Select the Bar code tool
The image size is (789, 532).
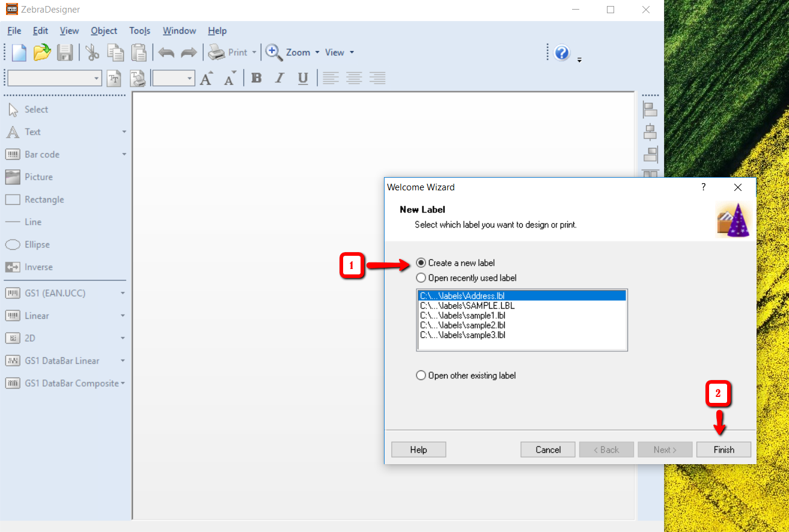tap(34, 154)
